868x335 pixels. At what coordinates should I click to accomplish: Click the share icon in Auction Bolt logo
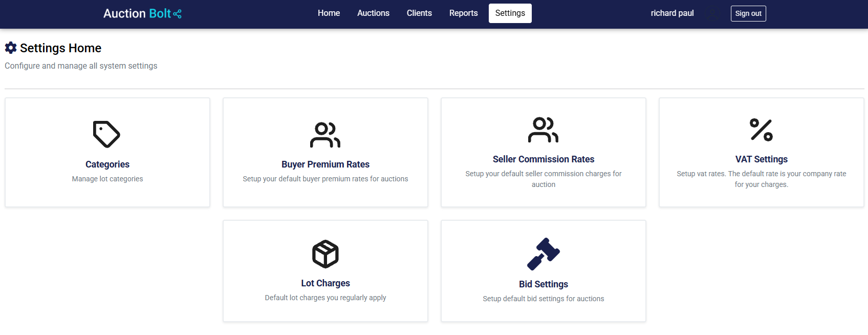tap(178, 14)
